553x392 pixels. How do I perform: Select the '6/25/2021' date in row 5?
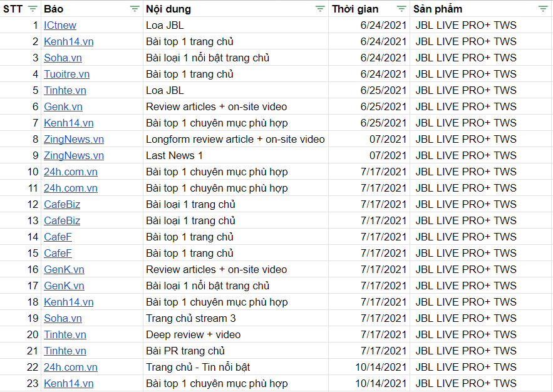[x=370, y=90]
